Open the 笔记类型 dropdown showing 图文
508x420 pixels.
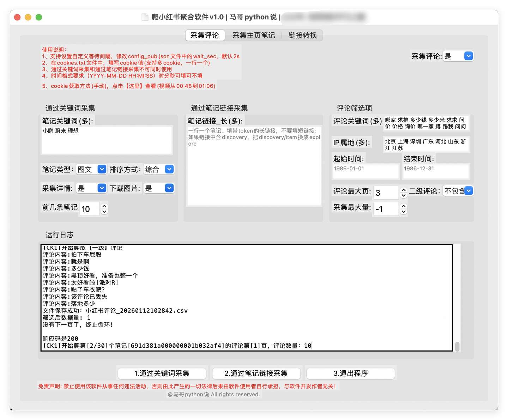[x=102, y=169]
